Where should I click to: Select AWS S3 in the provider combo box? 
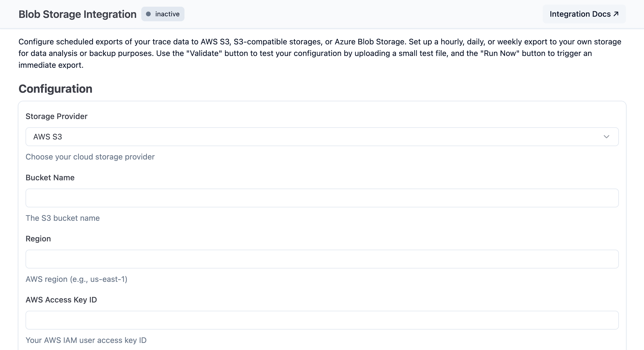(x=322, y=137)
